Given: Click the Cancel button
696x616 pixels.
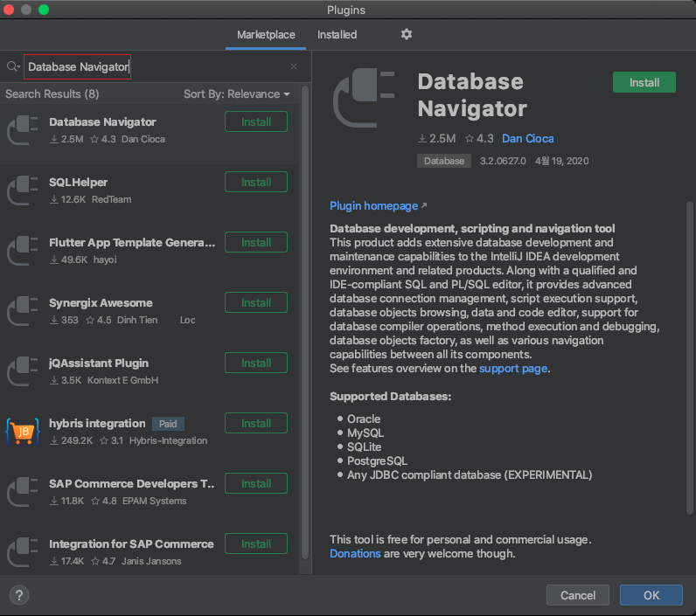Looking at the screenshot, I should (577, 595).
